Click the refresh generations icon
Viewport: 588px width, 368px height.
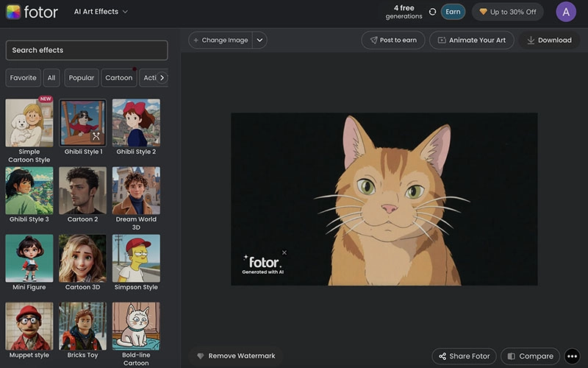pos(432,12)
